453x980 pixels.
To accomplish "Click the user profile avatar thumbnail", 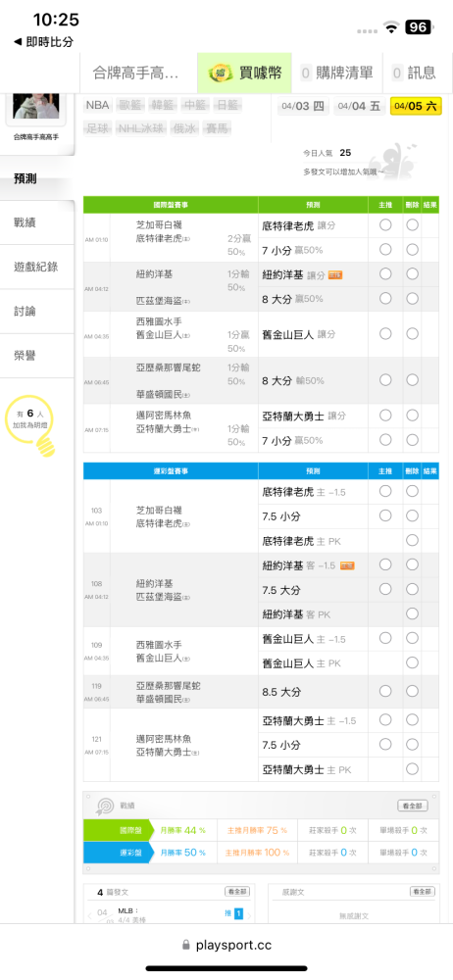I will 36,106.
